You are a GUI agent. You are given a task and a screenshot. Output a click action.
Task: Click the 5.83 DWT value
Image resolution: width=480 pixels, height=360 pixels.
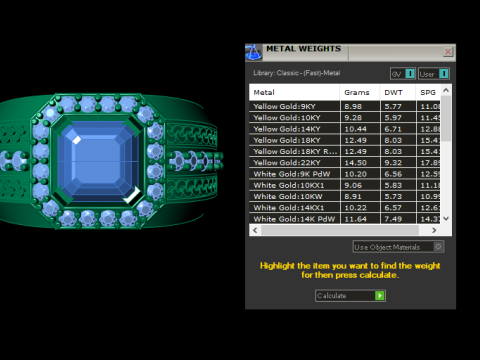(393, 185)
